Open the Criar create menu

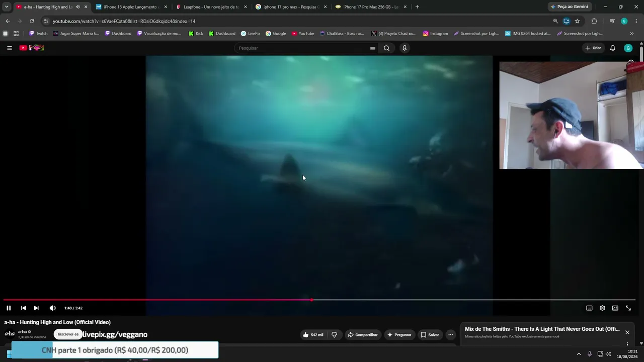coord(593,48)
